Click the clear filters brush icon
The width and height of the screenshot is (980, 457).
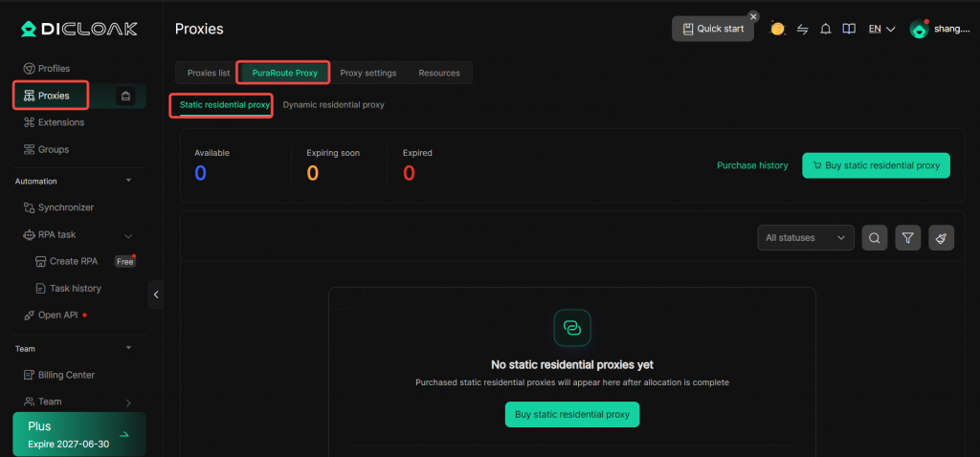(x=942, y=238)
